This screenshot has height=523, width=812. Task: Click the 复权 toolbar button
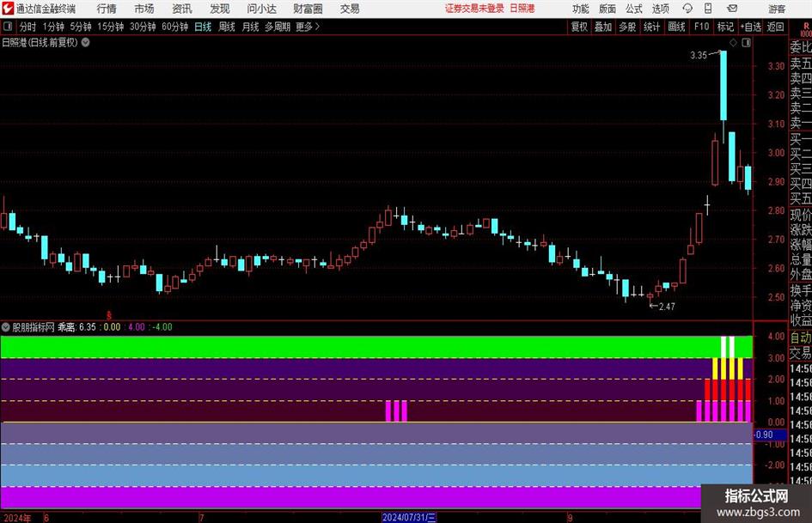(579, 27)
